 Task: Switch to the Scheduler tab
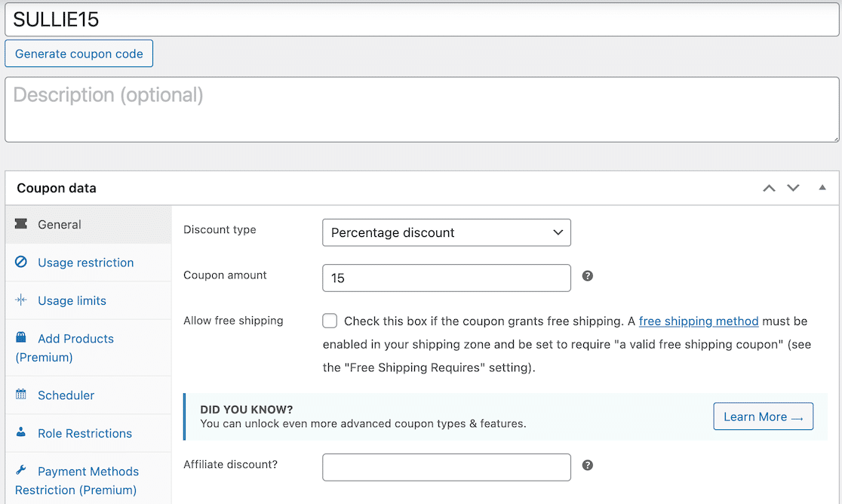tap(66, 395)
